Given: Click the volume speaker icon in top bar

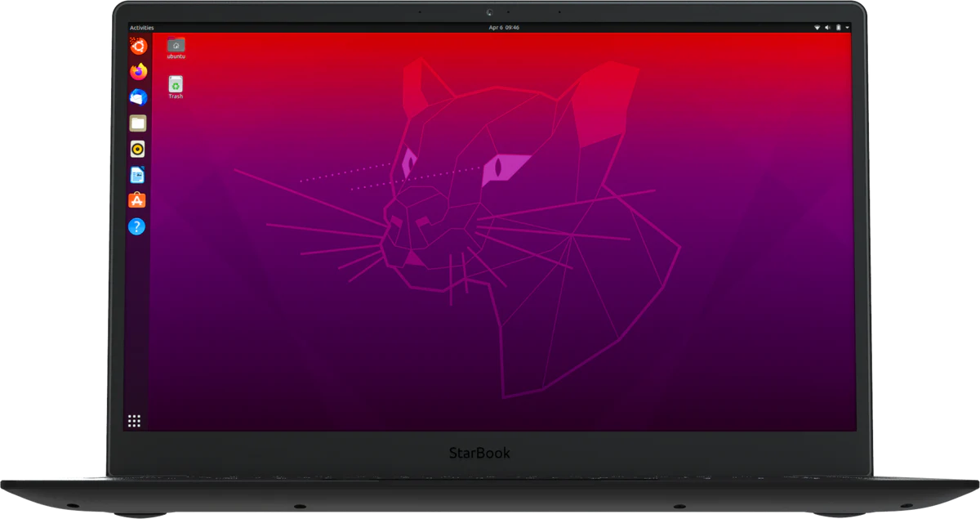Looking at the screenshot, I should coord(827,28).
